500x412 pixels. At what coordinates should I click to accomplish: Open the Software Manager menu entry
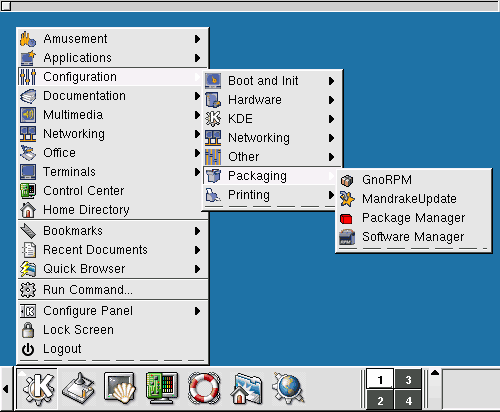coord(413,237)
